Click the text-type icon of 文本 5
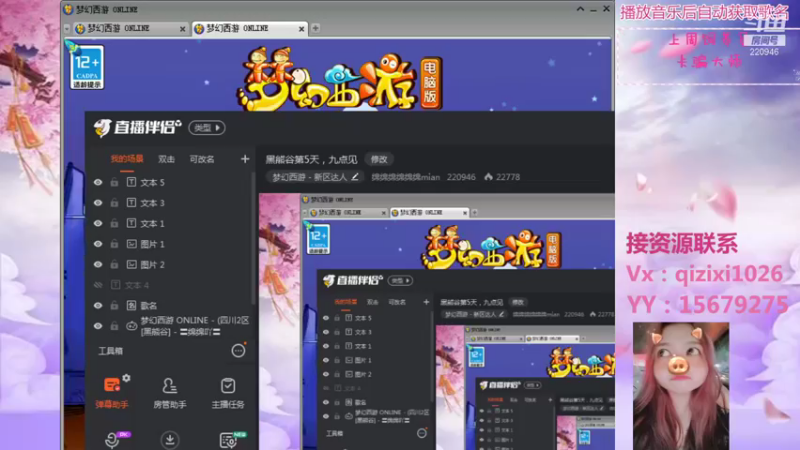Viewport: 800px width, 450px height. (x=131, y=182)
